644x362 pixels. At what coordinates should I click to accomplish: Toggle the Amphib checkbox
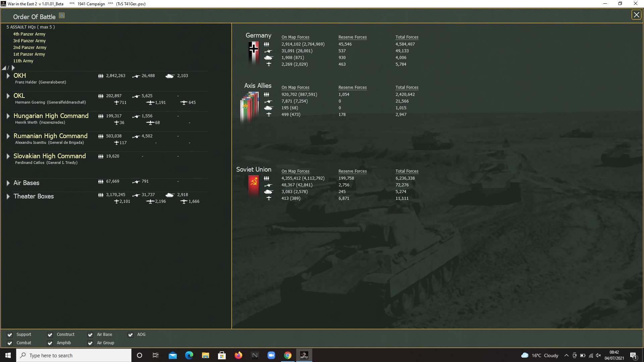(x=50, y=343)
